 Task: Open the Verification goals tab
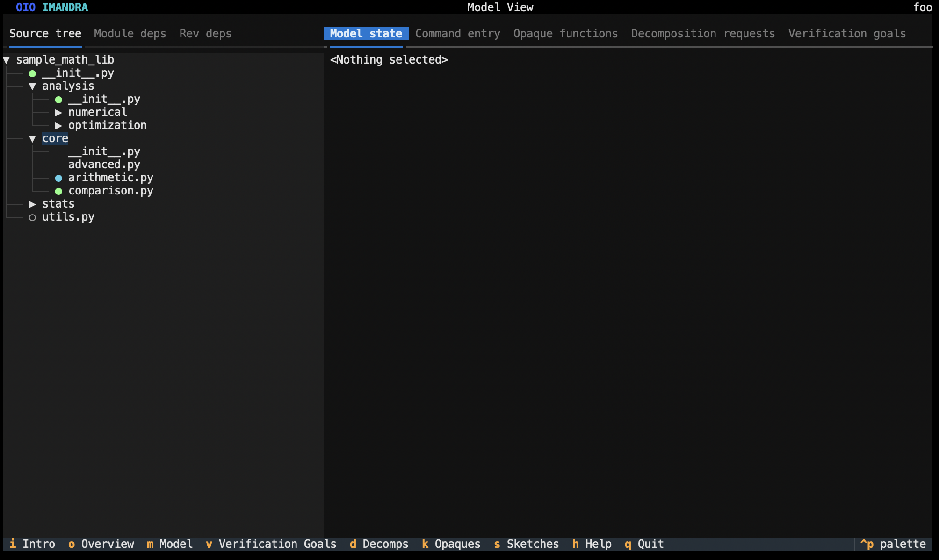pyautogui.click(x=846, y=33)
